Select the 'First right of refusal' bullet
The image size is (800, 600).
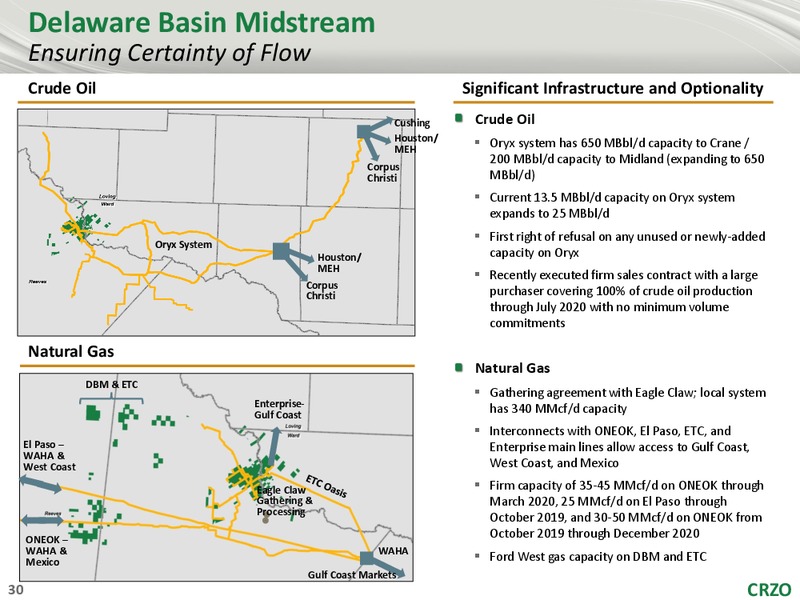click(x=627, y=244)
